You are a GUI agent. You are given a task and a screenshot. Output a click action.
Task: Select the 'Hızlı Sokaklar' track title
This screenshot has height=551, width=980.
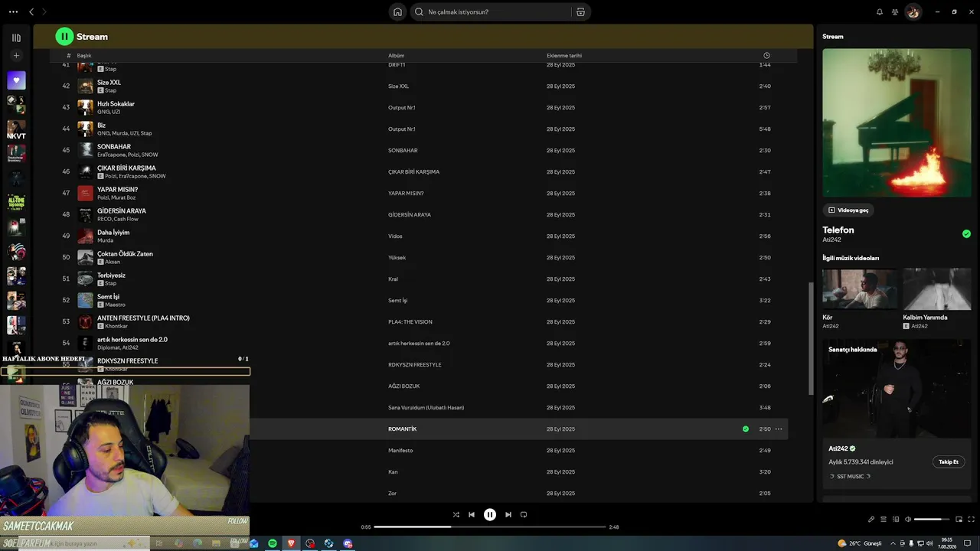coord(116,104)
